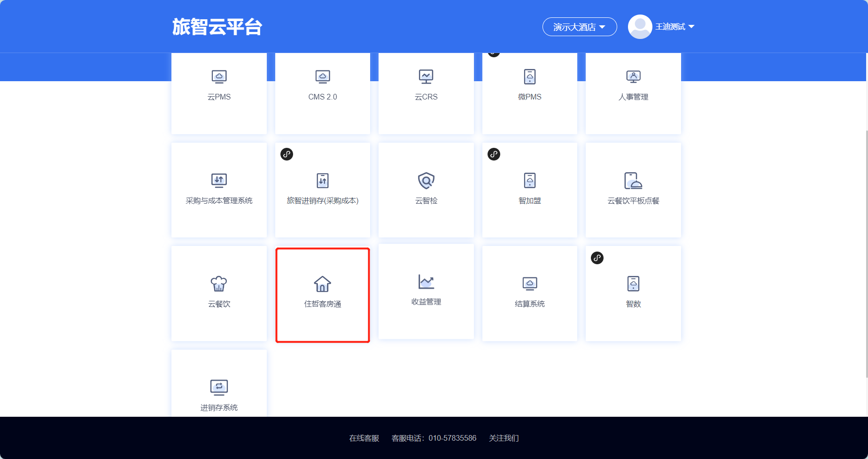Open the 人事管理 icon
The width and height of the screenshot is (868, 459).
[633, 76]
